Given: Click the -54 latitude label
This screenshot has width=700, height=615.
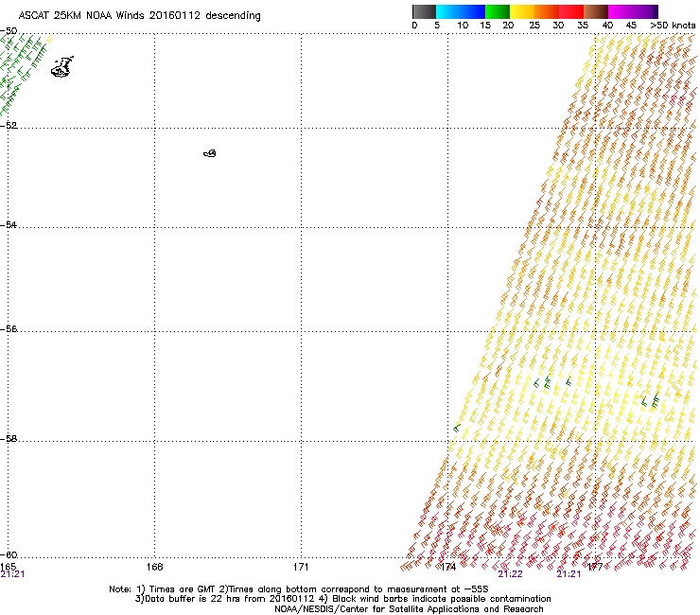Looking at the screenshot, I should (x=9, y=224).
